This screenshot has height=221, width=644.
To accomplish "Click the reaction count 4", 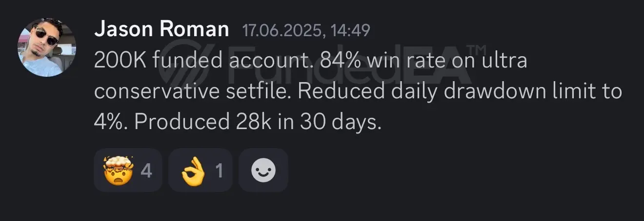I will (146, 171).
